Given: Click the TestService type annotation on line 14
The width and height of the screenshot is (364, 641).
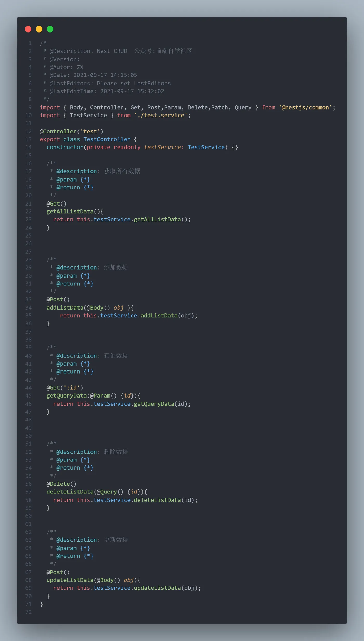Looking at the screenshot, I should pyautogui.click(x=206, y=147).
